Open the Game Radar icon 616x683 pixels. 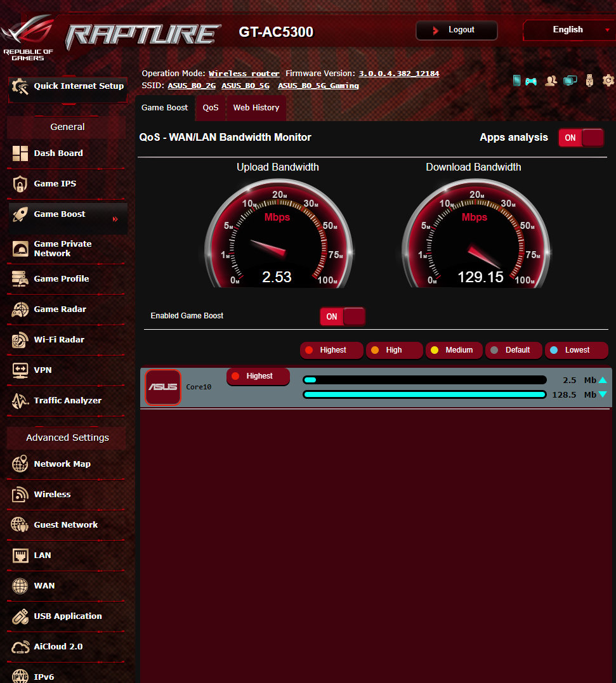pyautogui.click(x=20, y=309)
